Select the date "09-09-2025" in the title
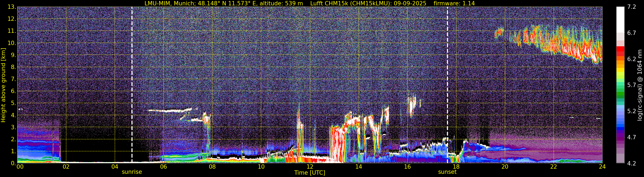This screenshot has height=177, width=644. click(x=410, y=3)
